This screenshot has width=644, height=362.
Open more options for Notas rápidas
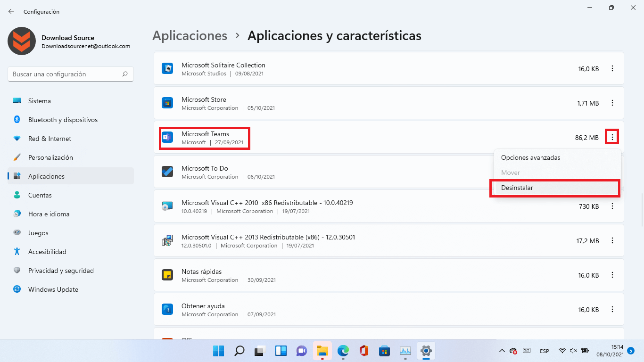pos(612,275)
